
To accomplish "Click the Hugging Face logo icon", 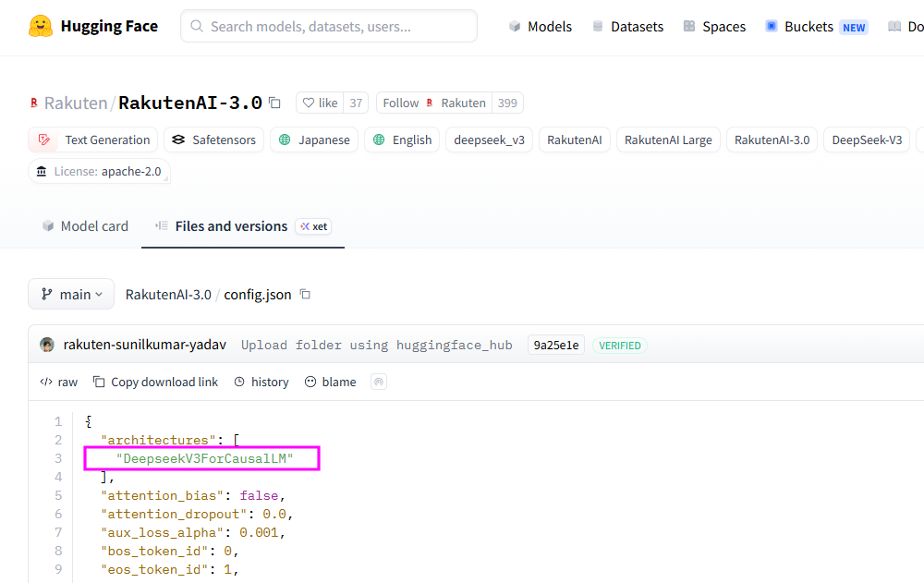I will [x=41, y=26].
